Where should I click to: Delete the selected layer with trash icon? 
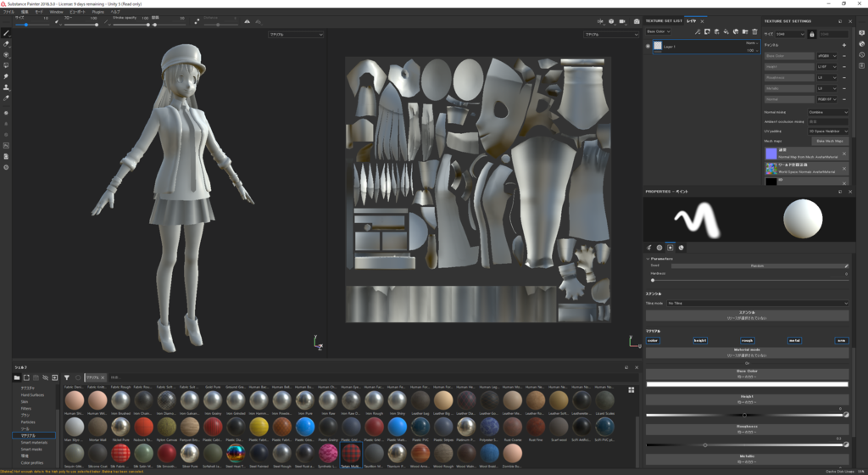754,31
